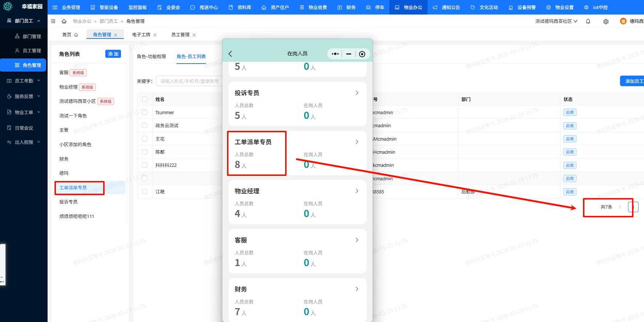Switch to the 角色-功能权限 tab
Screen dimensions: 644x322
click(151, 57)
